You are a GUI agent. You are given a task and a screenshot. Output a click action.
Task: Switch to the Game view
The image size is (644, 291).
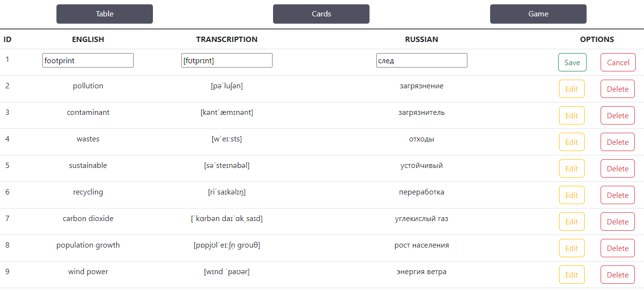(x=538, y=14)
